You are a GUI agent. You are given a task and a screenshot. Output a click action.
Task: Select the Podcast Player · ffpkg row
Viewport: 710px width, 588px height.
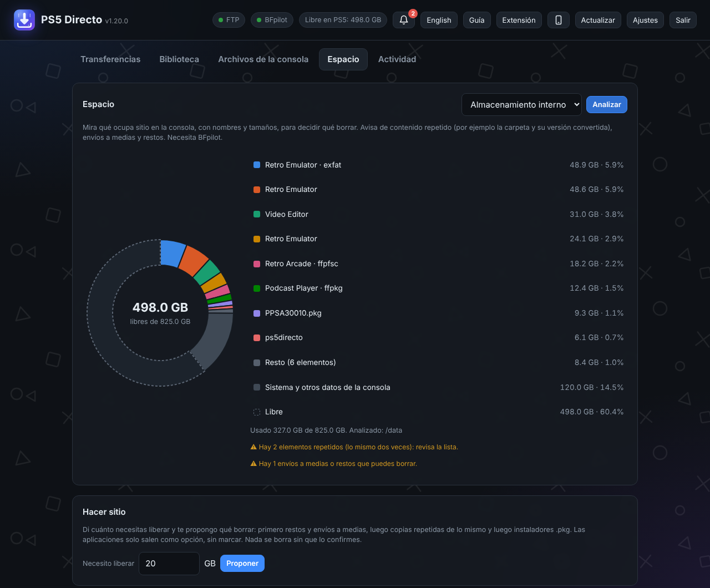tap(438, 288)
